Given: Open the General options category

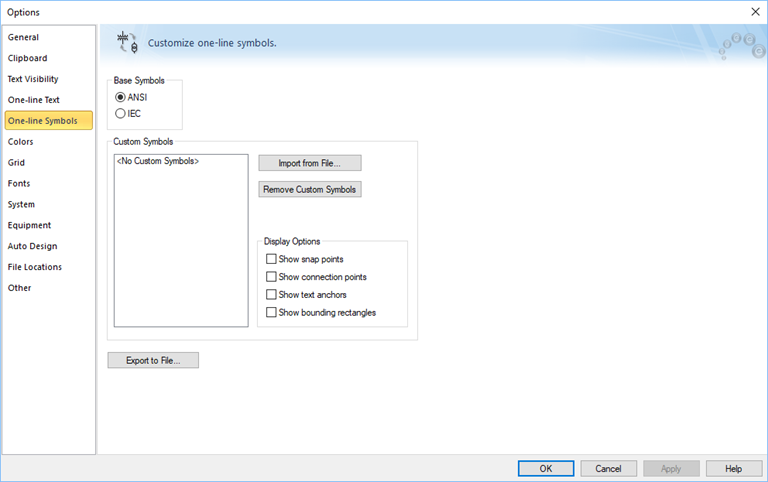Looking at the screenshot, I should pos(24,37).
